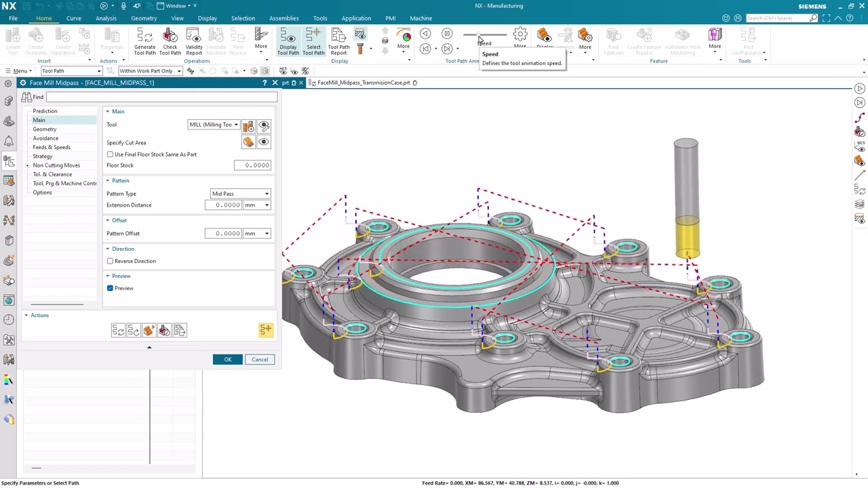The image size is (868, 488).
Task: Select Strategy in the dialog tree
Action: click(43, 157)
